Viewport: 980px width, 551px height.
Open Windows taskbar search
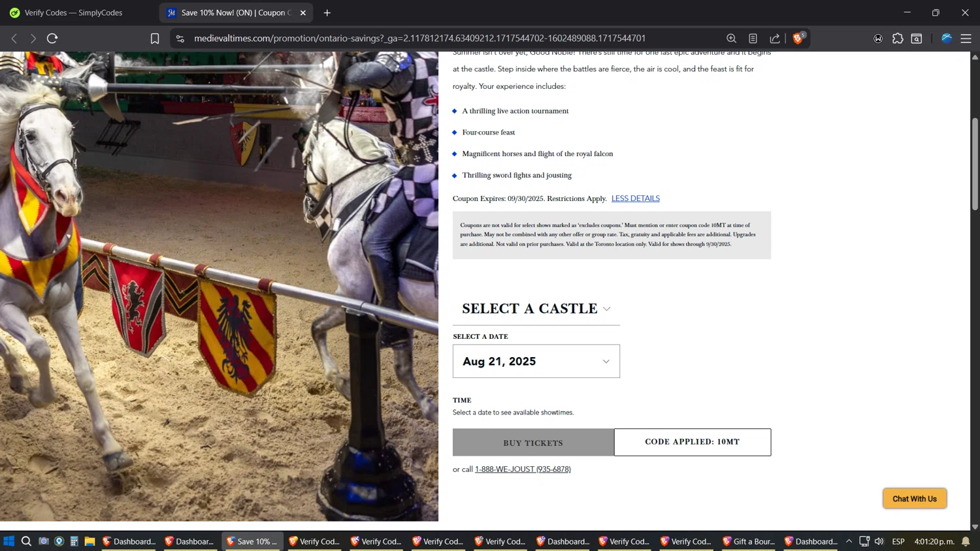point(26,541)
